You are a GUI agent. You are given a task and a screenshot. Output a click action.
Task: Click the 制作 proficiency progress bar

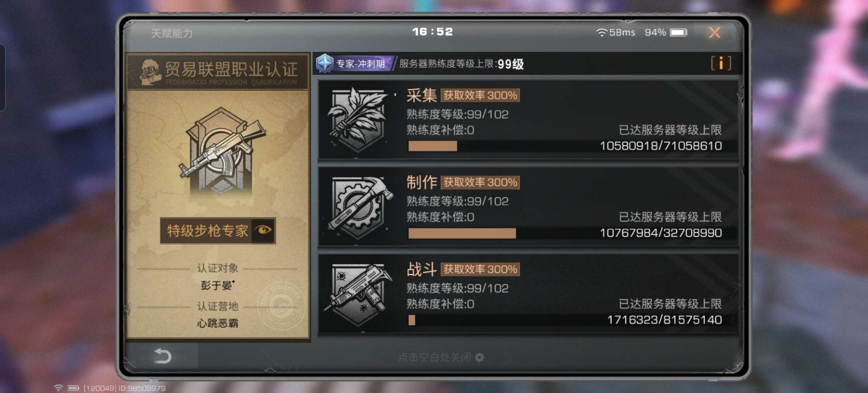565,233
